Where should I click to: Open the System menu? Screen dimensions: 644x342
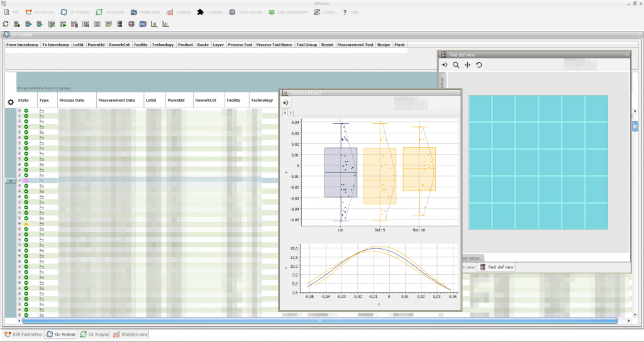pyautogui.click(x=325, y=13)
